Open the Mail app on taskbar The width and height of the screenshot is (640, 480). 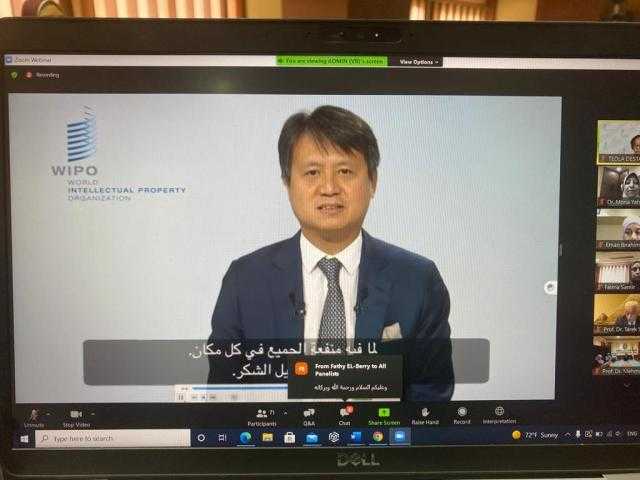(312, 438)
